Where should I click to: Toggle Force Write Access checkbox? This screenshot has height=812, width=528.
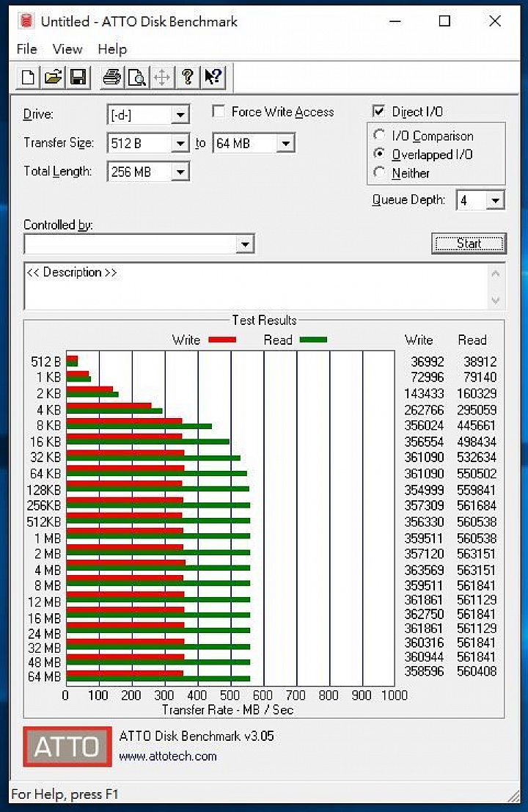pos(219,111)
